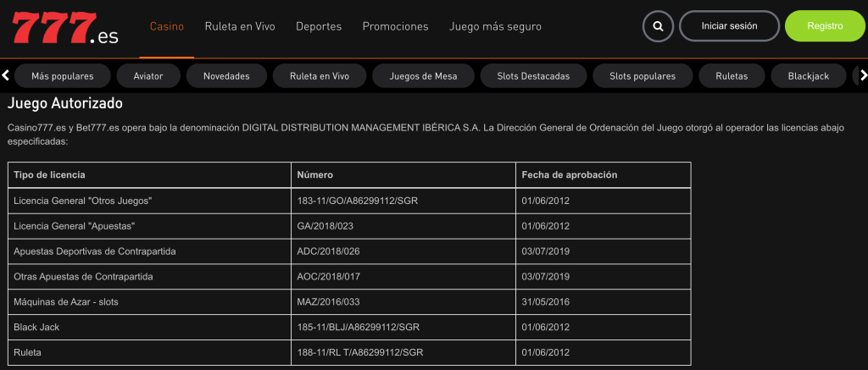Open Juego más seguro page
The width and height of the screenshot is (868, 370).
(495, 26)
